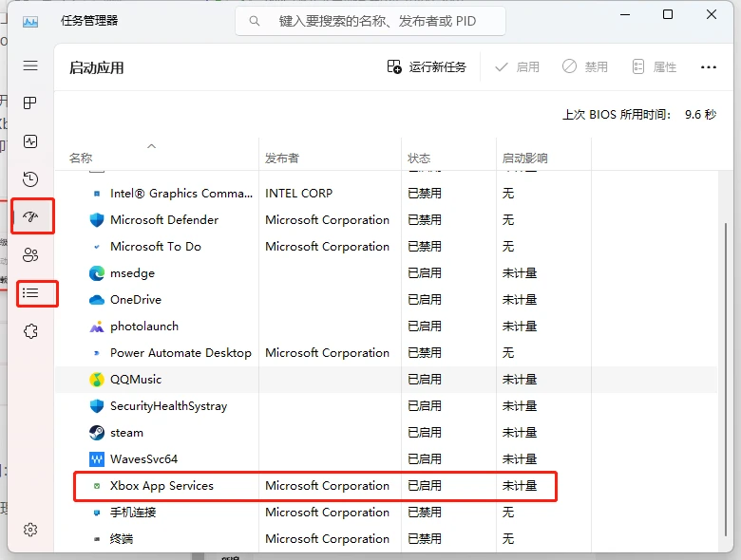Select the 终端 row name
The image size is (741, 560).
click(122, 539)
